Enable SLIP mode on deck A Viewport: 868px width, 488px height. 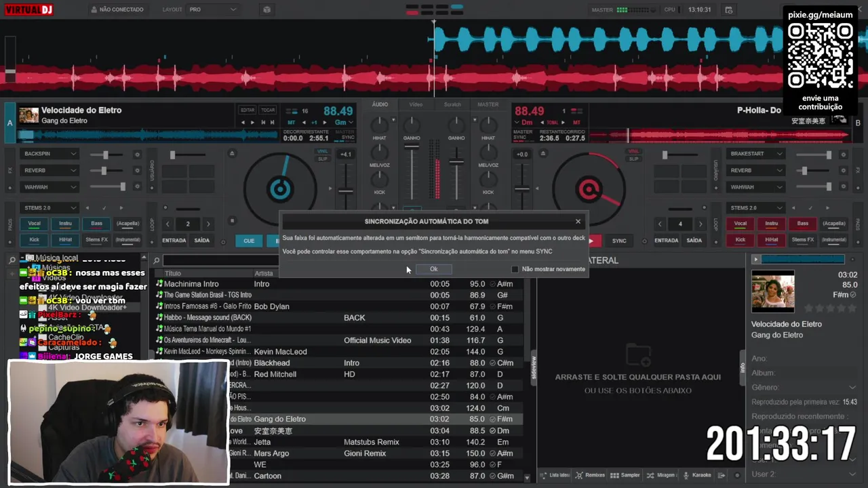[323, 159]
